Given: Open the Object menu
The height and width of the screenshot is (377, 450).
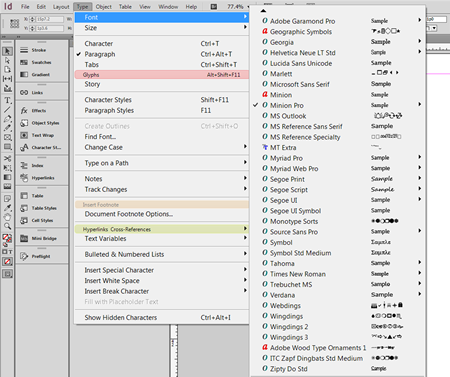Looking at the screenshot, I should coord(104,7).
